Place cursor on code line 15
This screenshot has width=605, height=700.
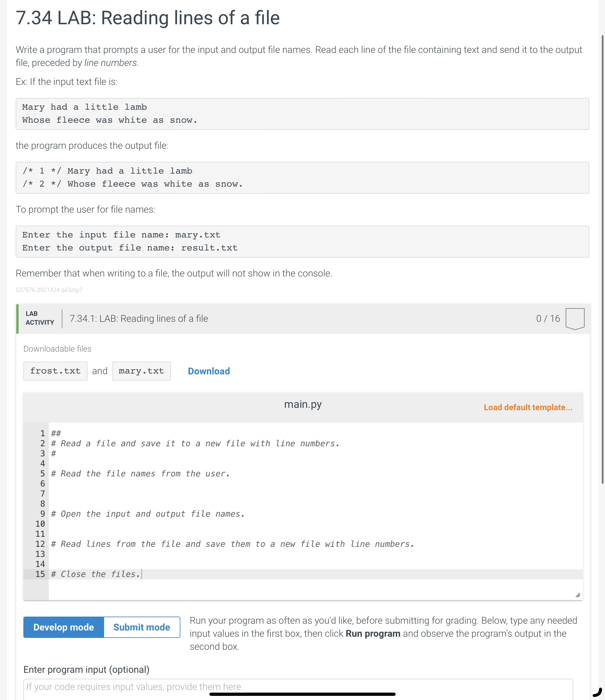[x=96, y=574]
